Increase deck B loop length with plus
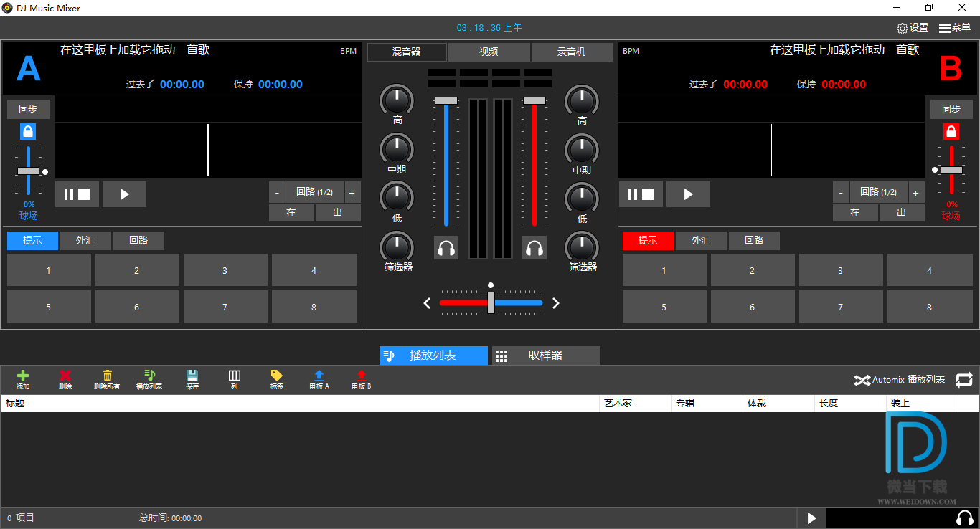 point(915,192)
